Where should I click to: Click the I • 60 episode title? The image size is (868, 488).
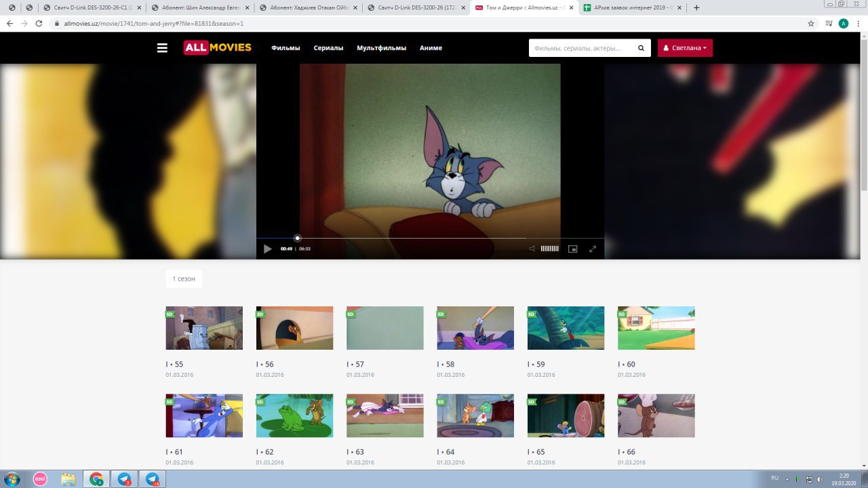[x=627, y=364]
